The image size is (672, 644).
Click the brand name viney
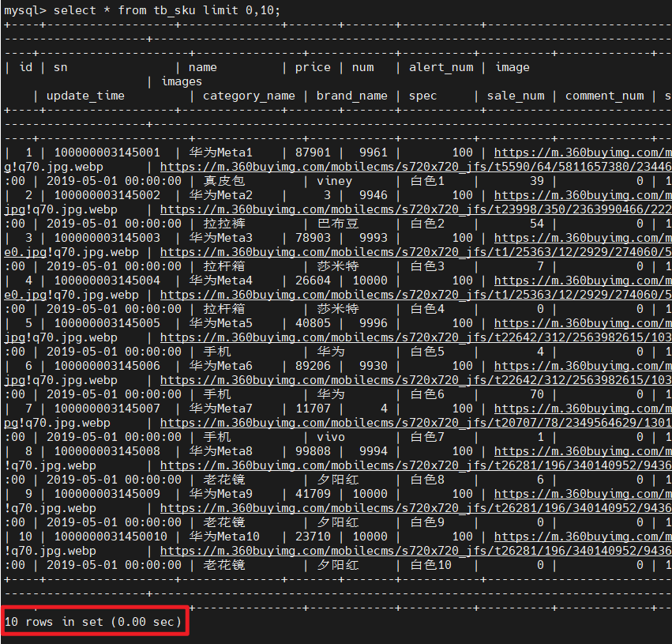pyautogui.click(x=334, y=181)
